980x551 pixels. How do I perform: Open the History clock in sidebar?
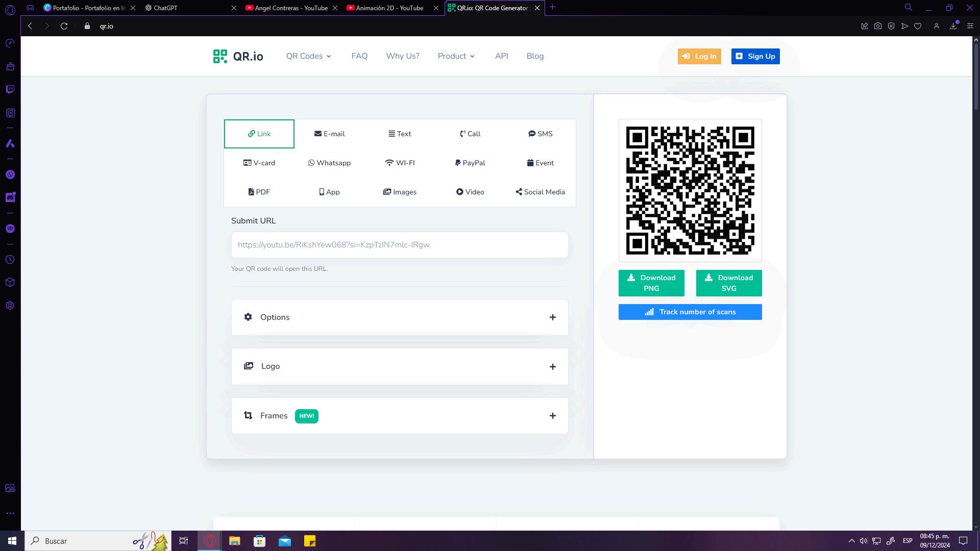[10, 260]
